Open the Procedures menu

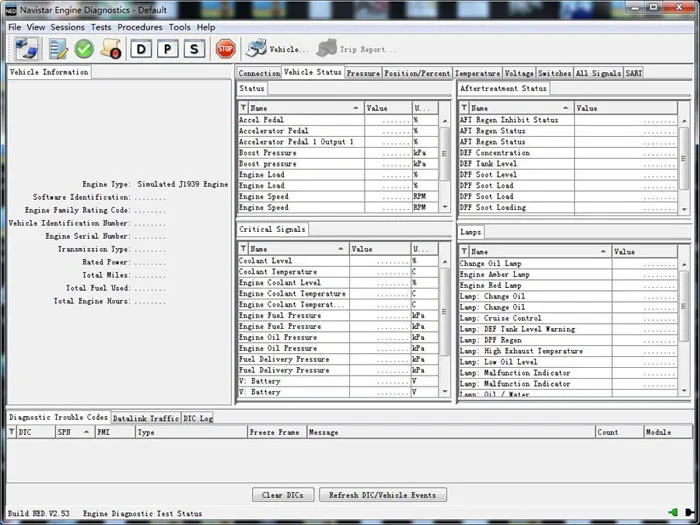pyautogui.click(x=140, y=27)
